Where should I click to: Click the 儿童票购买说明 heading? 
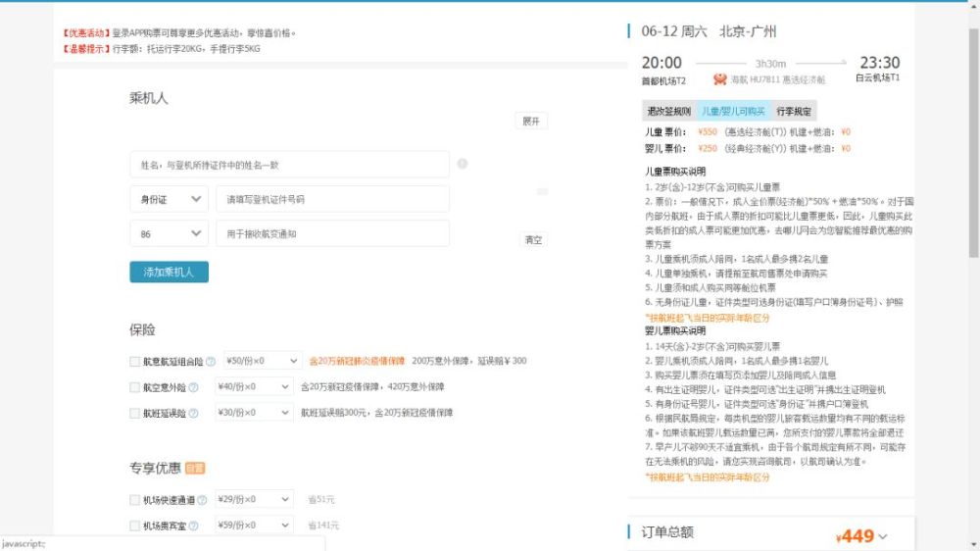tap(675, 172)
